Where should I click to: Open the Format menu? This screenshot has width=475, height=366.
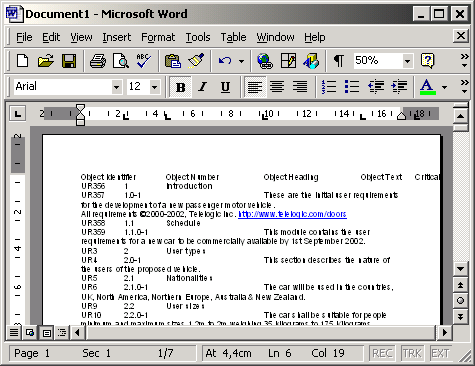pyautogui.click(x=158, y=37)
